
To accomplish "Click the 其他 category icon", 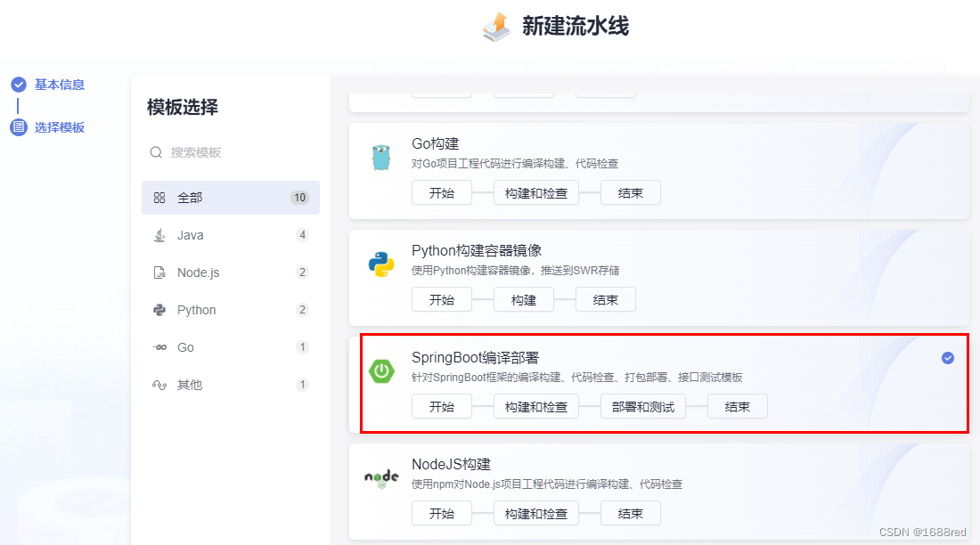I will pyautogui.click(x=159, y=385).
